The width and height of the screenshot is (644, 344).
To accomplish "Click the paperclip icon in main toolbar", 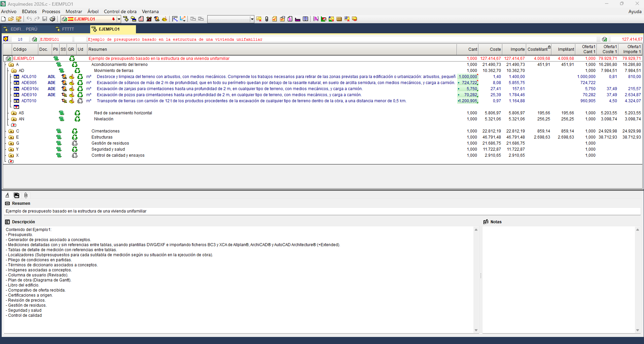I will [266, 19].
